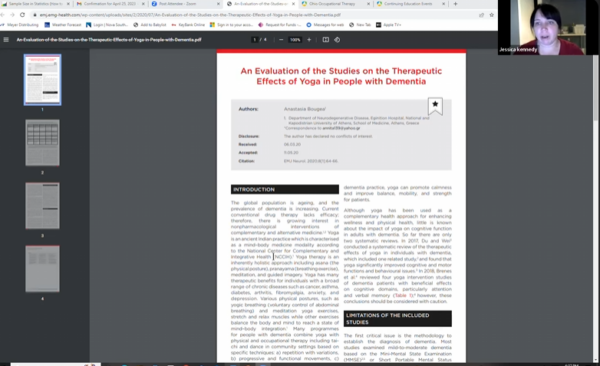Image resolution: width=600 pixels, height=366 pixels.
Task: Click the zoom in plus button
Action: pos(309,39)
